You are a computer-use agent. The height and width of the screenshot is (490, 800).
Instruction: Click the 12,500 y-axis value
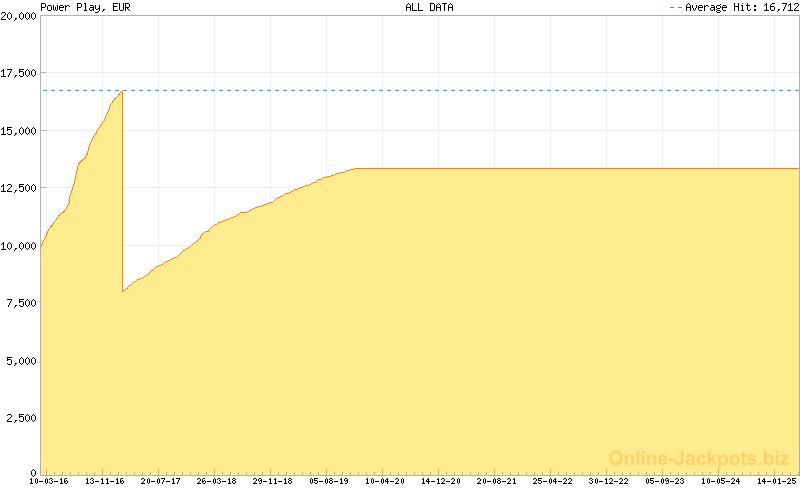click(18, 188)
